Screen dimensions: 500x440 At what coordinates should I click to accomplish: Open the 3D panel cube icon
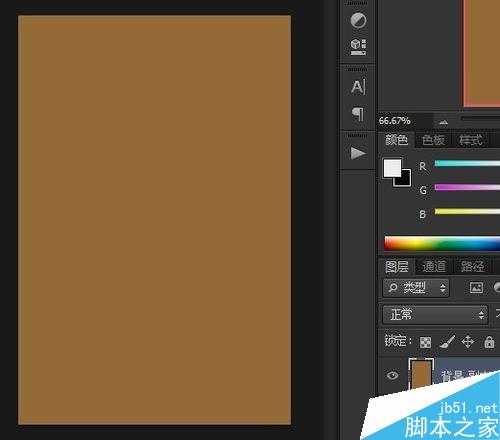pyautogui.click(x=358, y=47)
